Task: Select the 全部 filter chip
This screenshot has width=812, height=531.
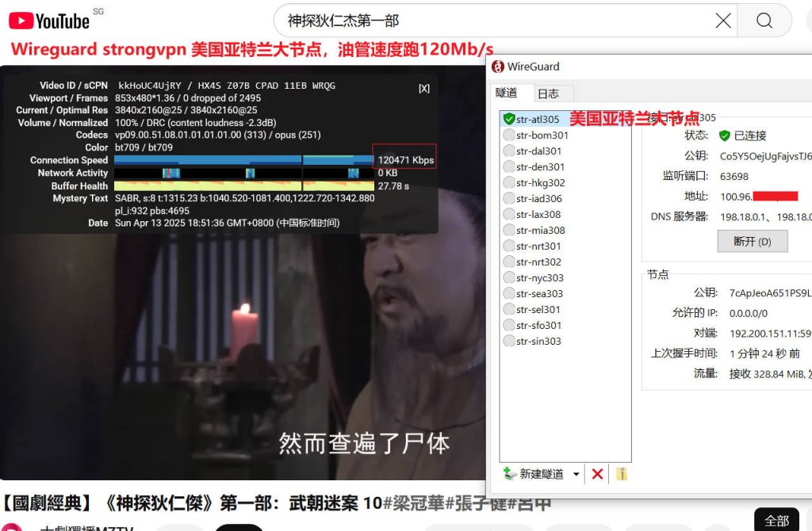Action: (x=776, y=520)
